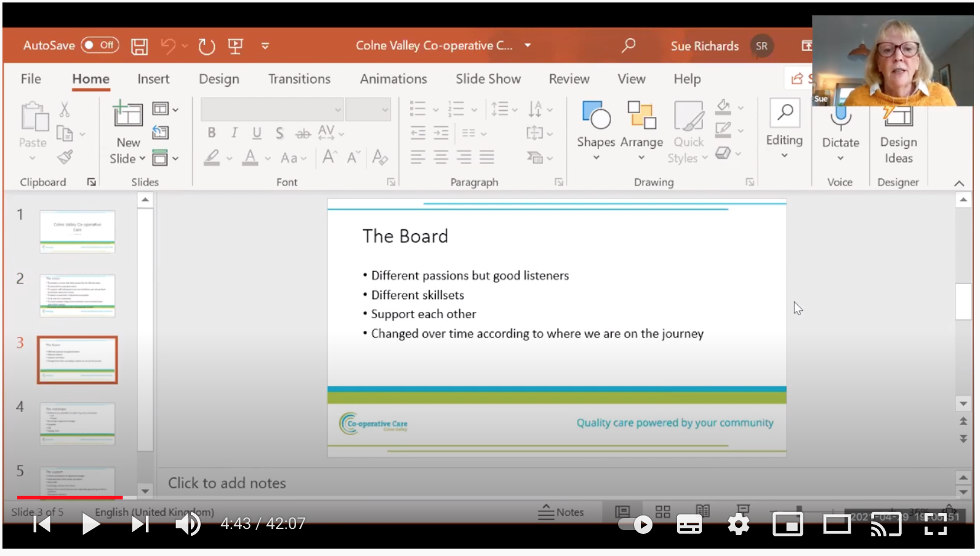Image resolution: width=980 pixels, height=556 pixels.
Task: Click Increase Font Size icon
Action: (329, 157)
